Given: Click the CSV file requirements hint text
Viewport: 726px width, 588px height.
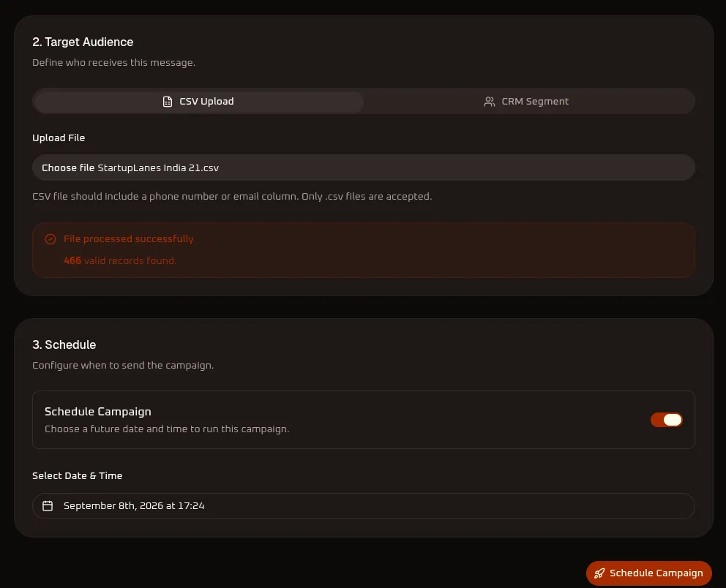Looking at the screenshot, I should 232,196.
